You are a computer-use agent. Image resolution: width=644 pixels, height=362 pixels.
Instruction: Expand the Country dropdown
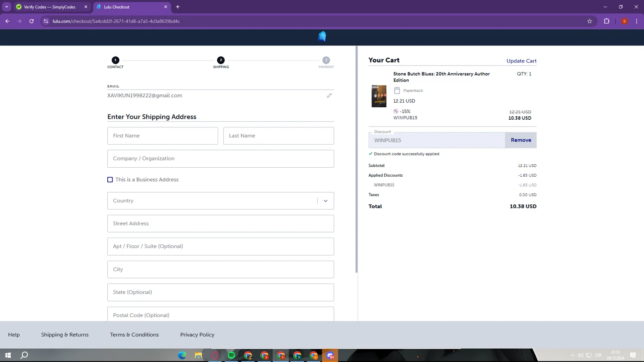325,201
